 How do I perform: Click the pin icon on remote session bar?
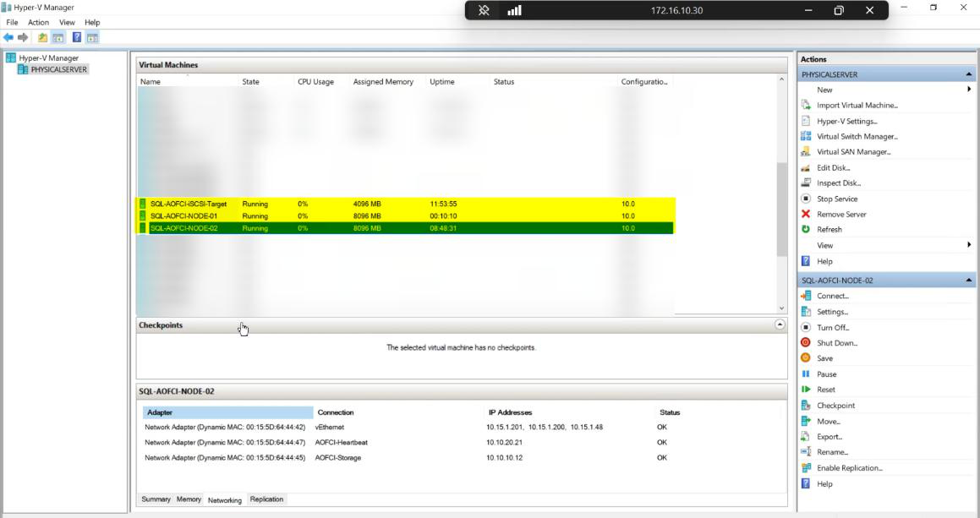[x=484, y=11]
